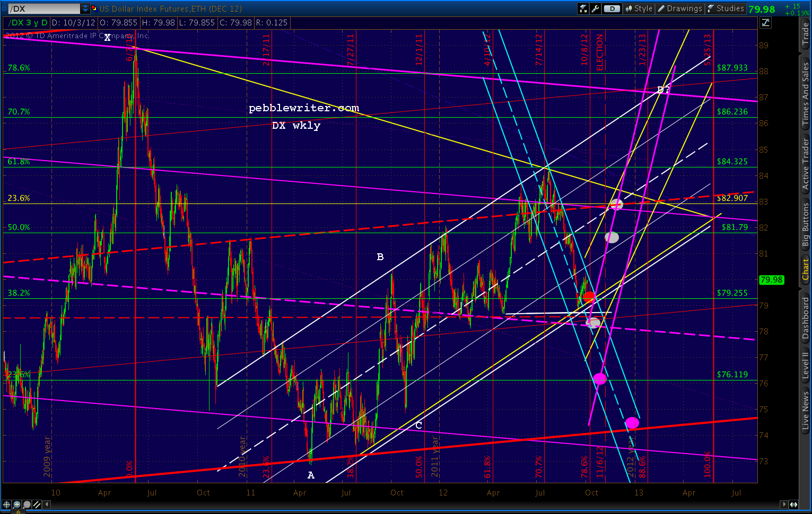The height and width of the screenshot is (514, 812).
Task: Open chart settings with the wrench icon
Action: pyautogui.click(x=595, y=8)
